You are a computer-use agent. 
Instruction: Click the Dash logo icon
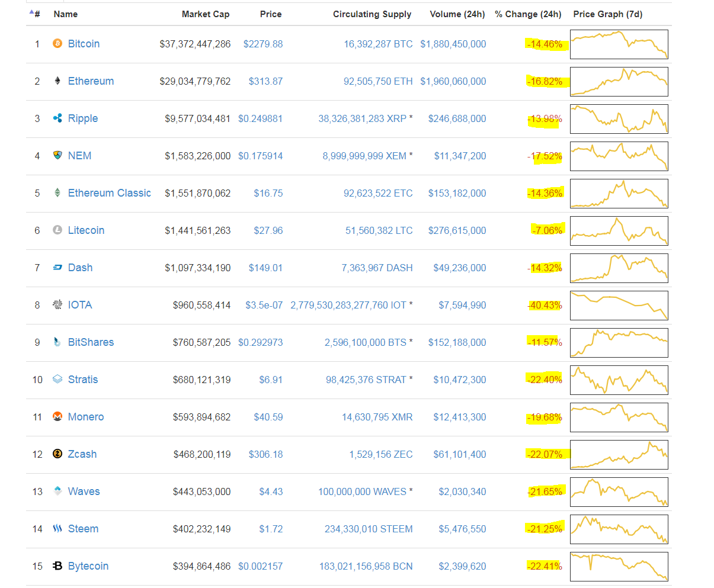tap(57, 268)
